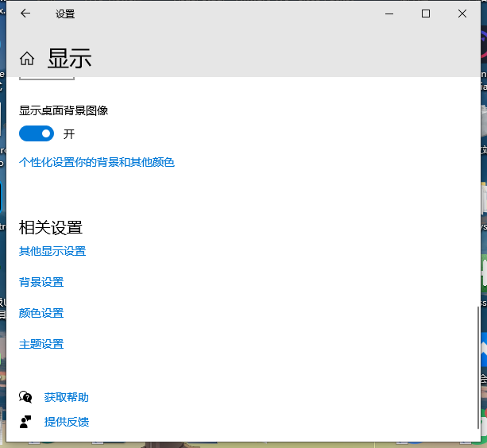Click the feedback person icon

pyautogui.click(x=25, y=422)
